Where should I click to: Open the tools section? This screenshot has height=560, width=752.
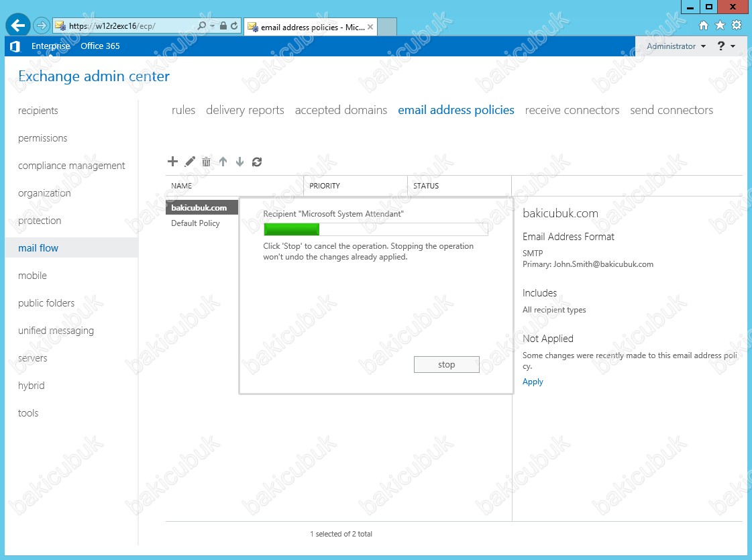pyautogui.click(x=28, y=413)
